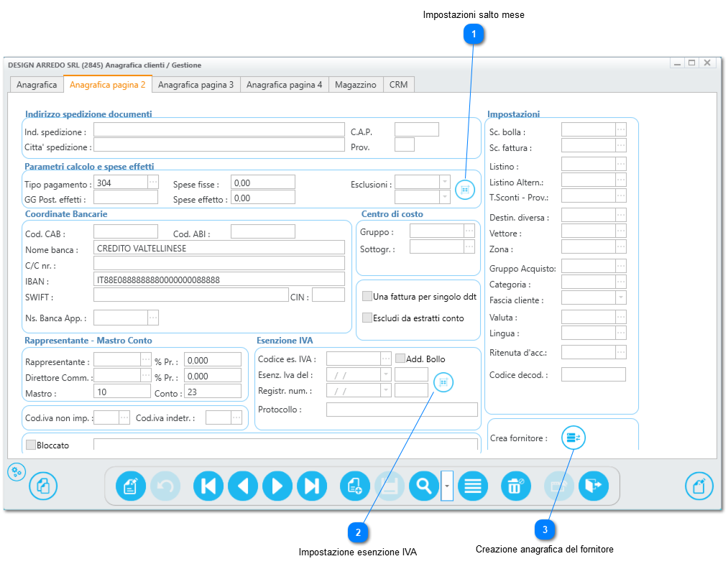Viewport: 728px width, 569px height.
Task: Click the trash delete record icon
Action: tap(516, 486)
